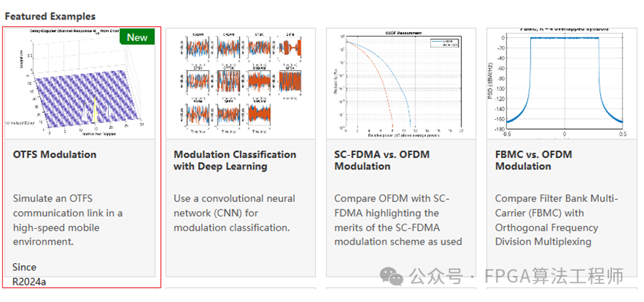Click the green New badge
Screen dimensions: 644x302
click(137, 37)
